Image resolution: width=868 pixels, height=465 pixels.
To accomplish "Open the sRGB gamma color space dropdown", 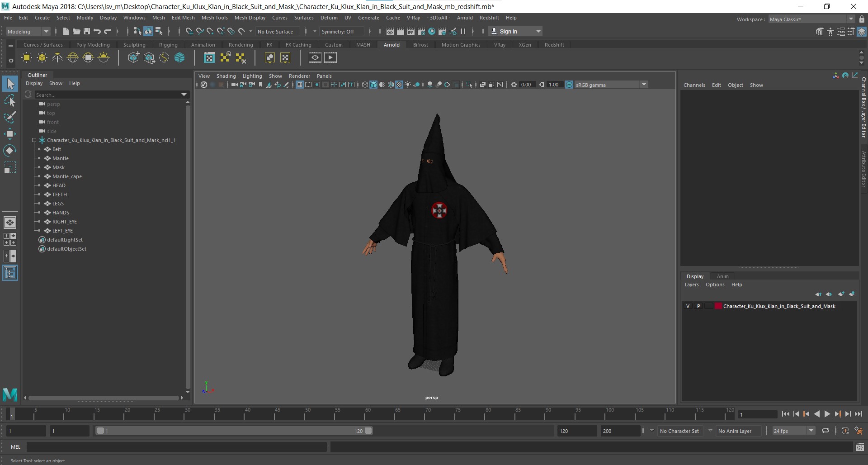I will click(x=611, y=85).
